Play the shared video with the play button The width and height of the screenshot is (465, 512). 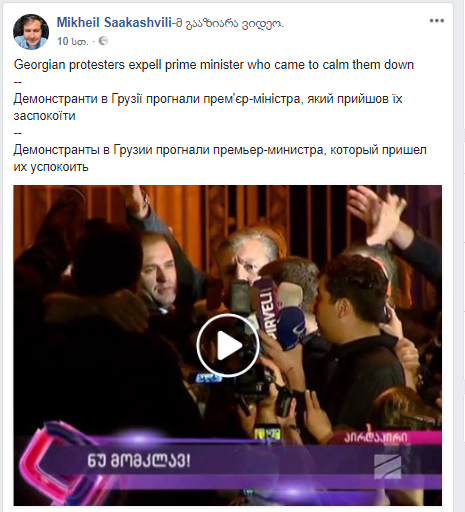(228, 345)
